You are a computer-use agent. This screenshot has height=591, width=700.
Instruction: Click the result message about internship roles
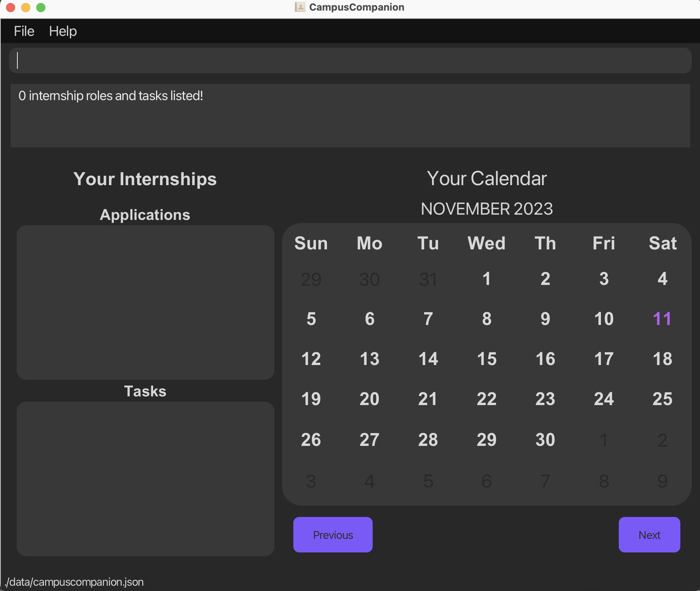111,96
